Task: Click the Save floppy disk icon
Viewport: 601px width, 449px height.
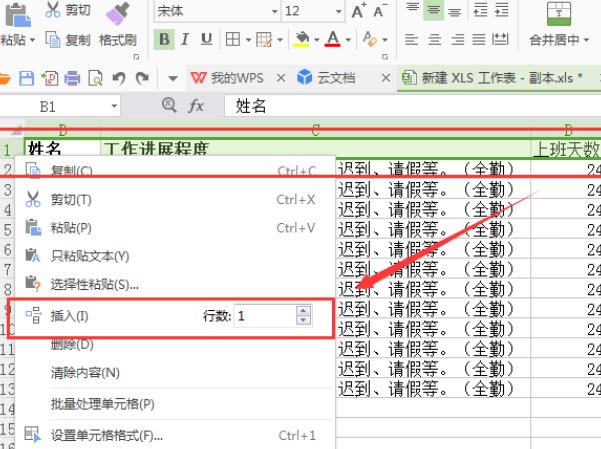Action: click(26, 78)
